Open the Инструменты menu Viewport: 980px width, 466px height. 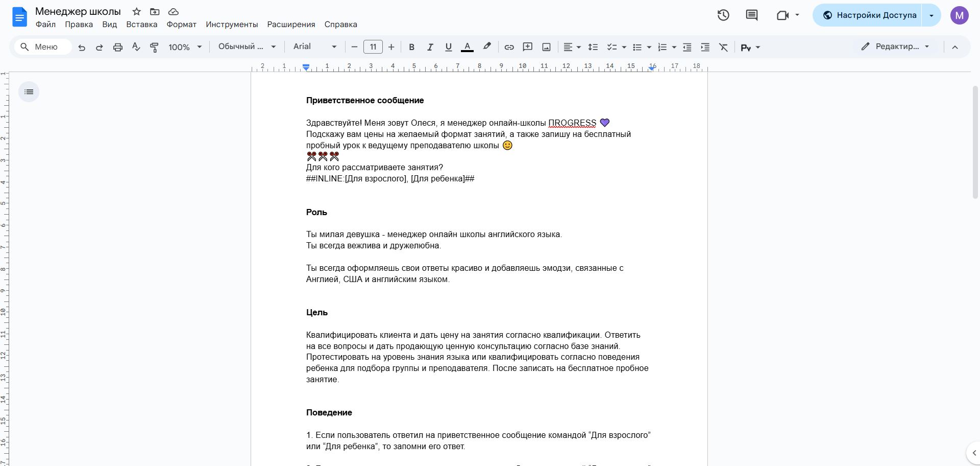tap(232, 25)
